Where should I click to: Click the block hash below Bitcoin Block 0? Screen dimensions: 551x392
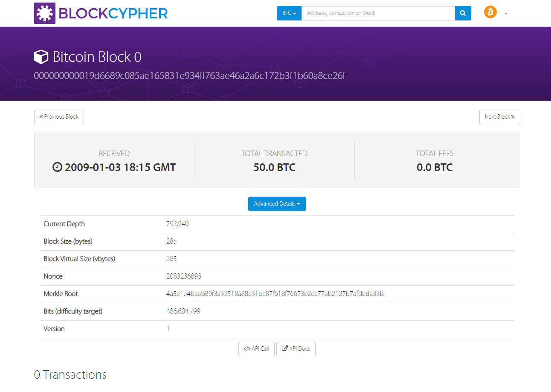click(x=189, y=76)
